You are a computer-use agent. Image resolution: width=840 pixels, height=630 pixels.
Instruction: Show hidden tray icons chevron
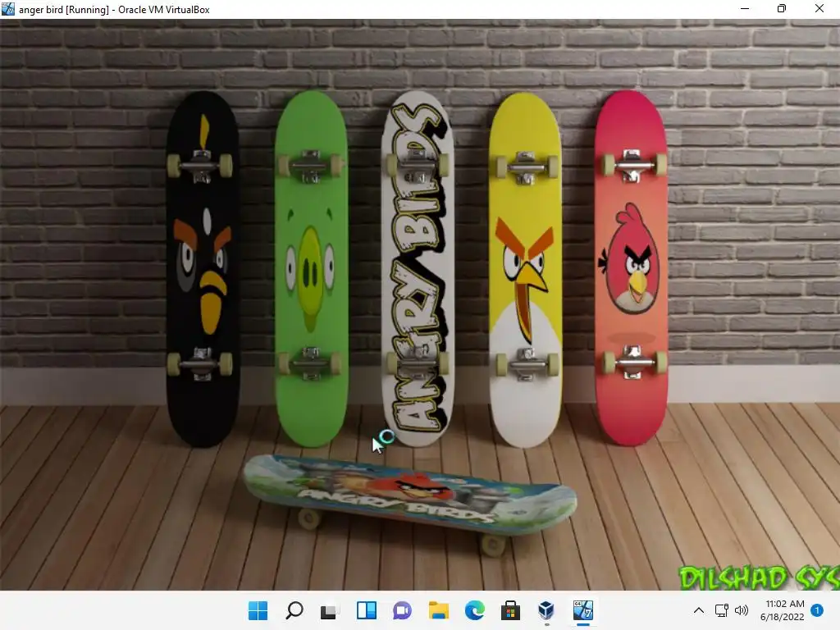pos(699,610)
